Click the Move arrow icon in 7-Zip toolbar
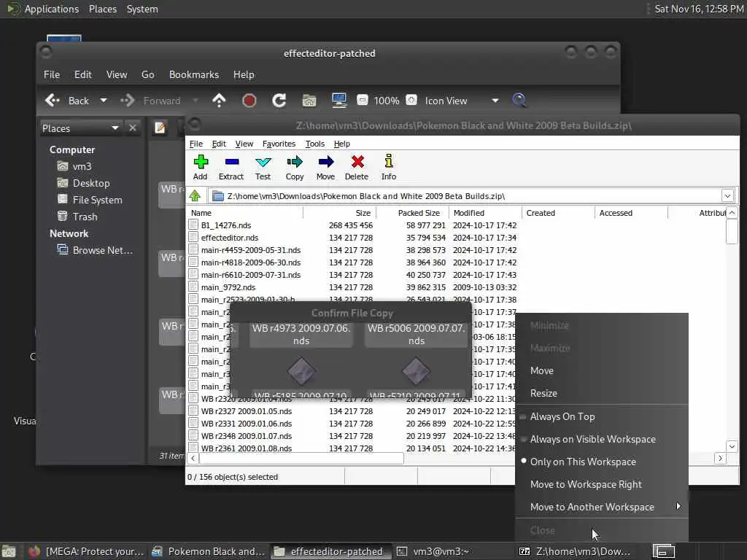This screenshot has height=560, width=747. [x=325, y=167]
